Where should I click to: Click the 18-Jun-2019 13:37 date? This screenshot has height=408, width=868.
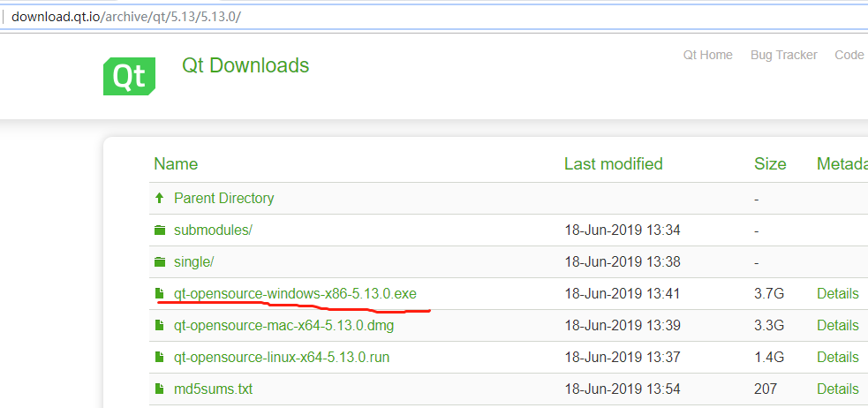[623, 357]
